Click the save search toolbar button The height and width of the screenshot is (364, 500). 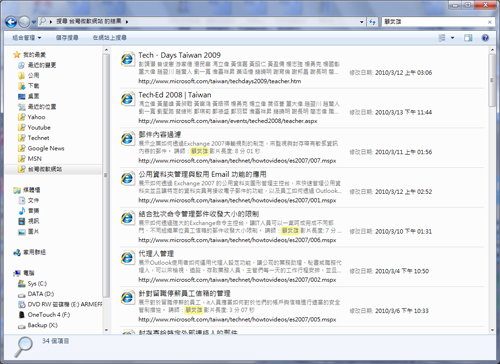pos(67,38)
